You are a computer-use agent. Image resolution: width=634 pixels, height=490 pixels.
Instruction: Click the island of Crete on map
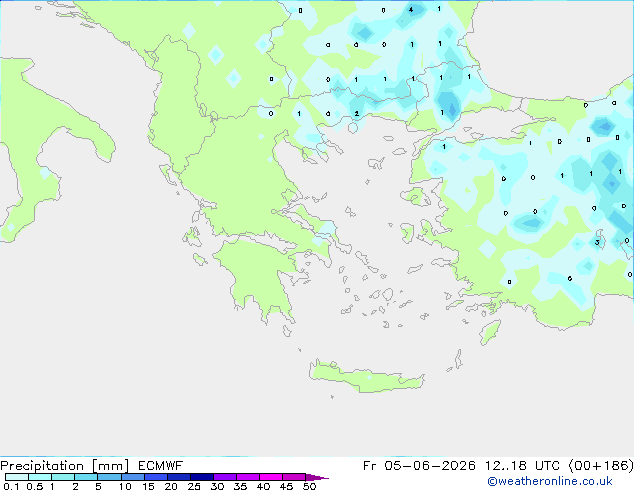[366, 377]
